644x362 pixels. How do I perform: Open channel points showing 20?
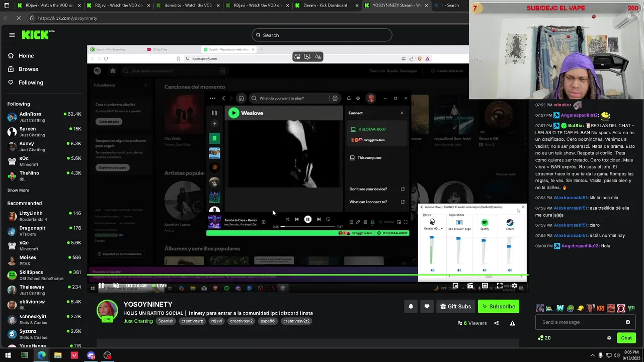[544, 338]
